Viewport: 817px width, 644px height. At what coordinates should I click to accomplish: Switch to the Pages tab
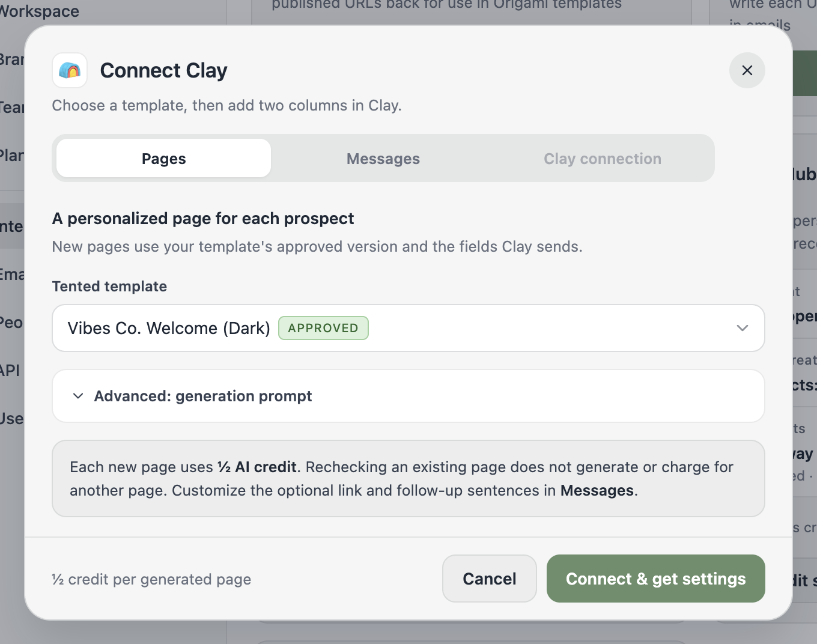[x=163, y=159]
